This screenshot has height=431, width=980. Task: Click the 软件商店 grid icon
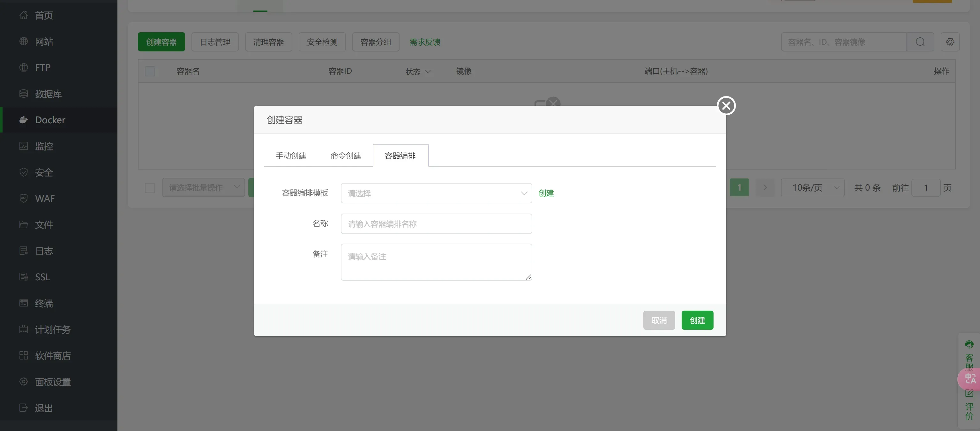(x=24, y=355)
